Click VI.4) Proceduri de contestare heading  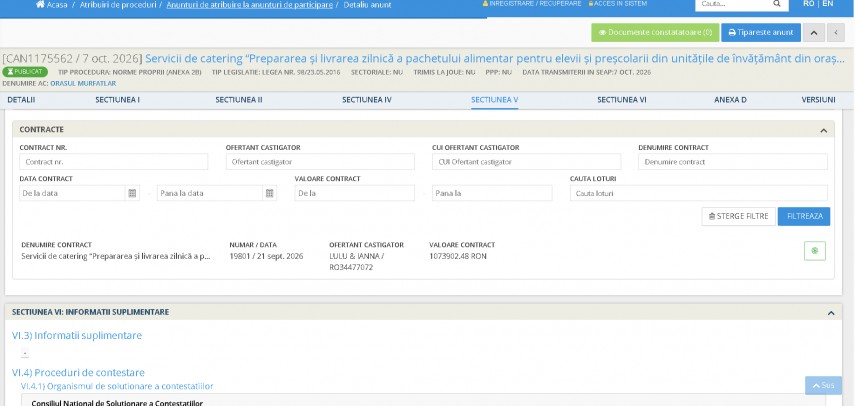pyautogui.click(x=79, y=373)
